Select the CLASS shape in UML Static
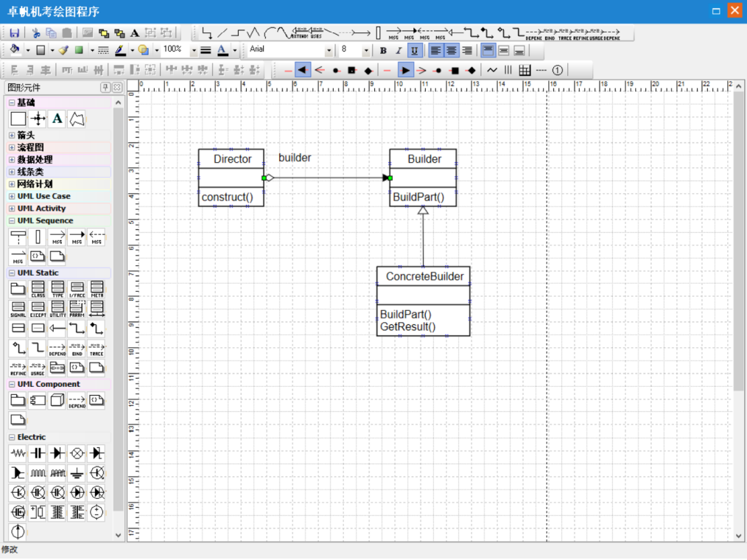Viewport: 747px width, 560px height. 38,289
